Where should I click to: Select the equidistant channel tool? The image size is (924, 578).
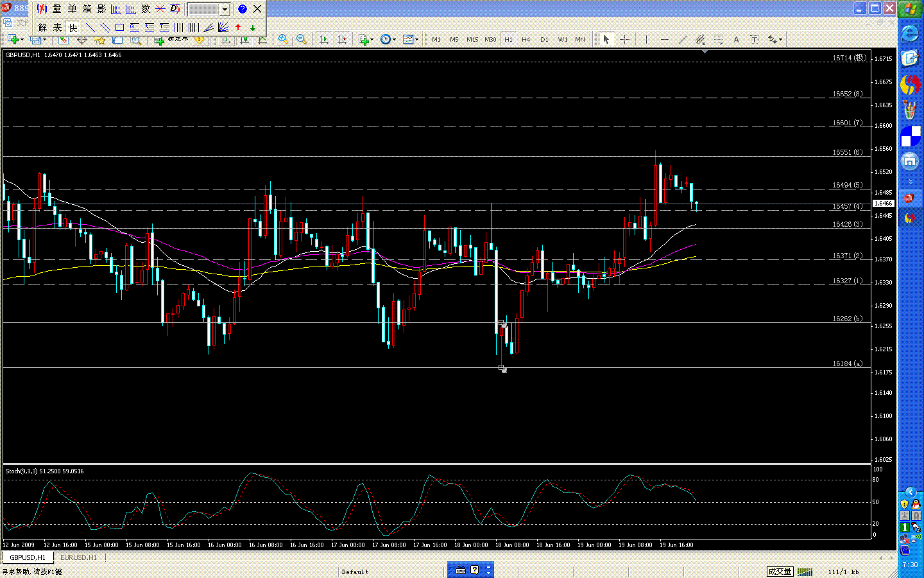701,39
